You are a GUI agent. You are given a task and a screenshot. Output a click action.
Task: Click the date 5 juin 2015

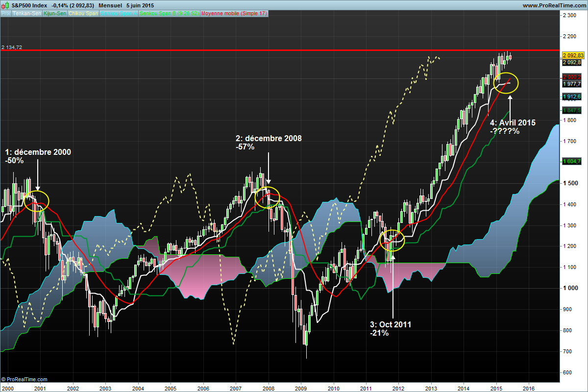click(140, 5)
